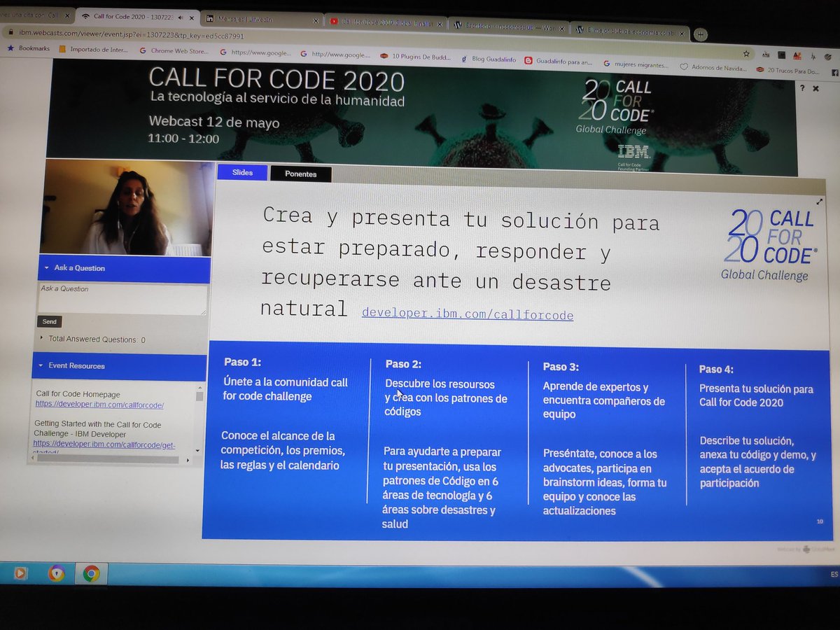Switch to the YouTube Call for Code tab
Screen dimensions: 840x630
[384, 22]
